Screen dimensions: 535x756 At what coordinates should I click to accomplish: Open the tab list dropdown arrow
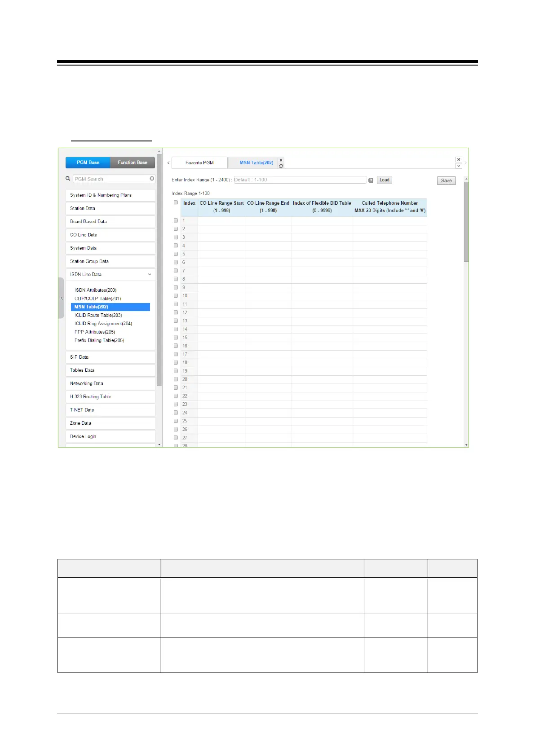[x=459, y=166]
